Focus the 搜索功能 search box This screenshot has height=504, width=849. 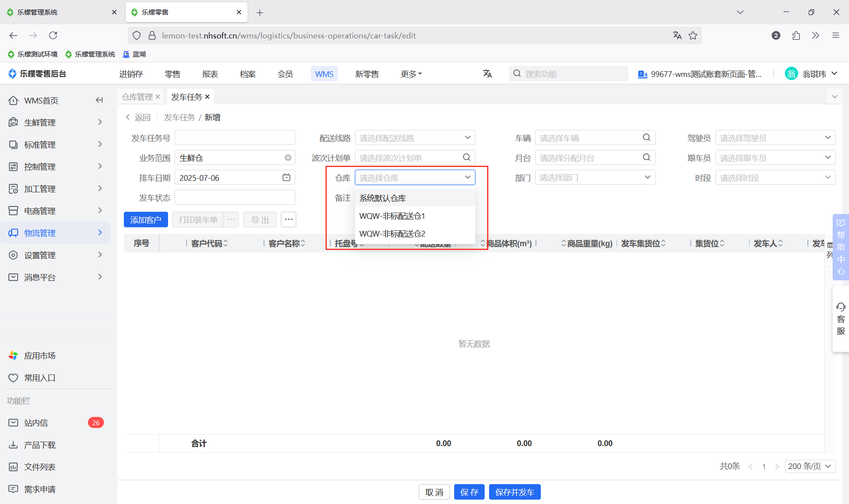[x=568, y=74]
